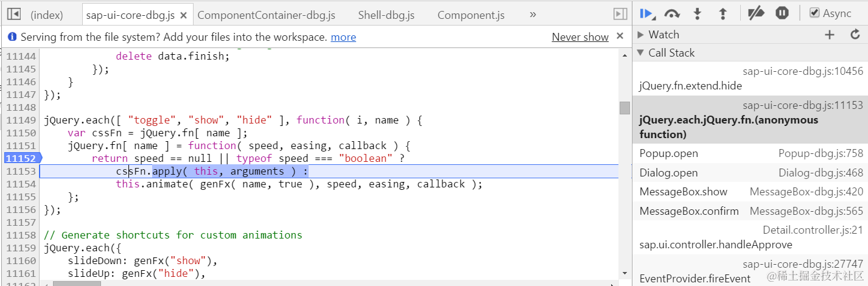
Task: Click 'delete data.finish' on line 11144
Action: pyautogui.click(x=173, y=56)
